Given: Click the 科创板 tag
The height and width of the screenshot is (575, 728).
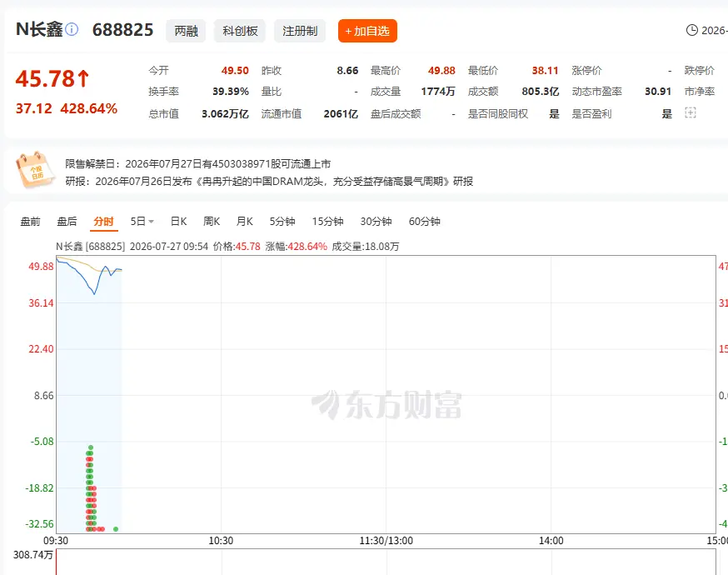Looking at the screenshot, I should click(x=240, y=31).
